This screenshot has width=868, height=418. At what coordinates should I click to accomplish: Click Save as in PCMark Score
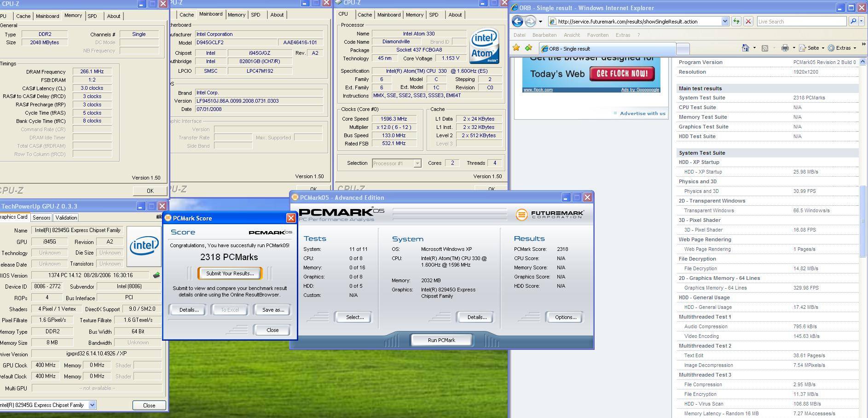point(273,310)
